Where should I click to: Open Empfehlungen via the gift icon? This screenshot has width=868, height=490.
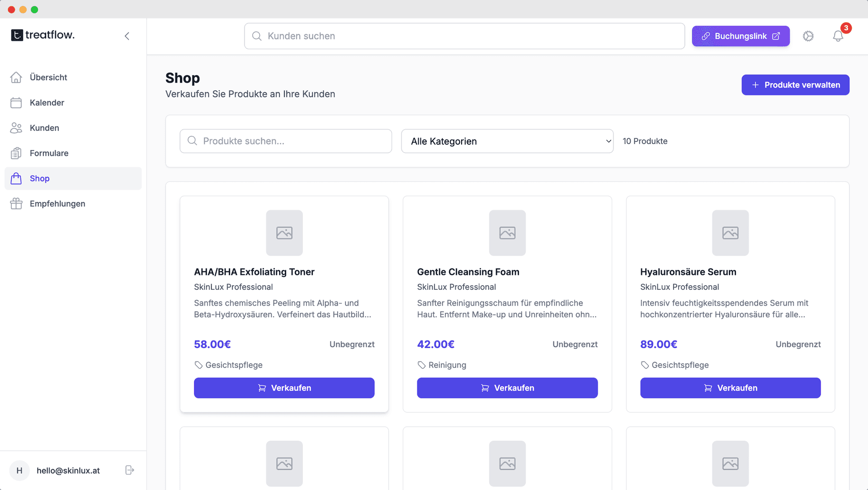[16, 203]
